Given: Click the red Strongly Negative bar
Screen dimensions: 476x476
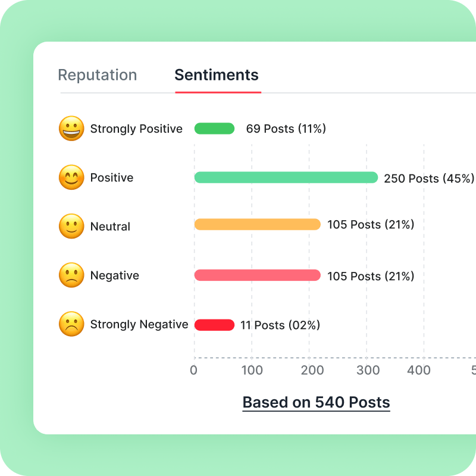Looking at the screenshot, I should tap(214, 325).
